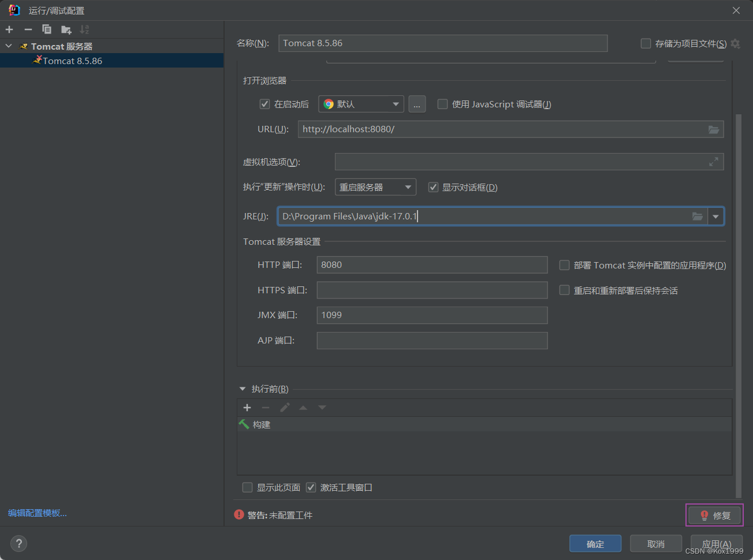Select the Tomcat 8.5.86 configuration

(111, 61)
